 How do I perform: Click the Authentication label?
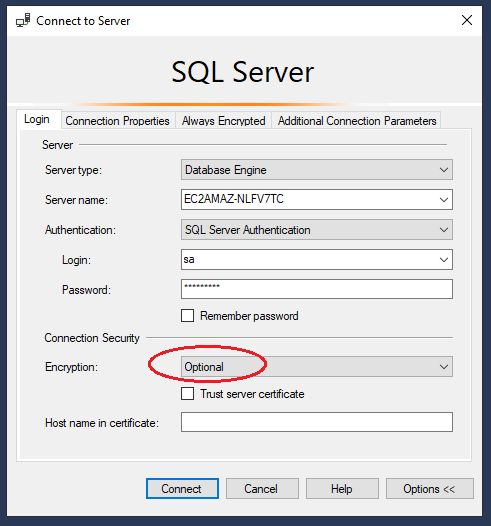[x=80, y=230]
